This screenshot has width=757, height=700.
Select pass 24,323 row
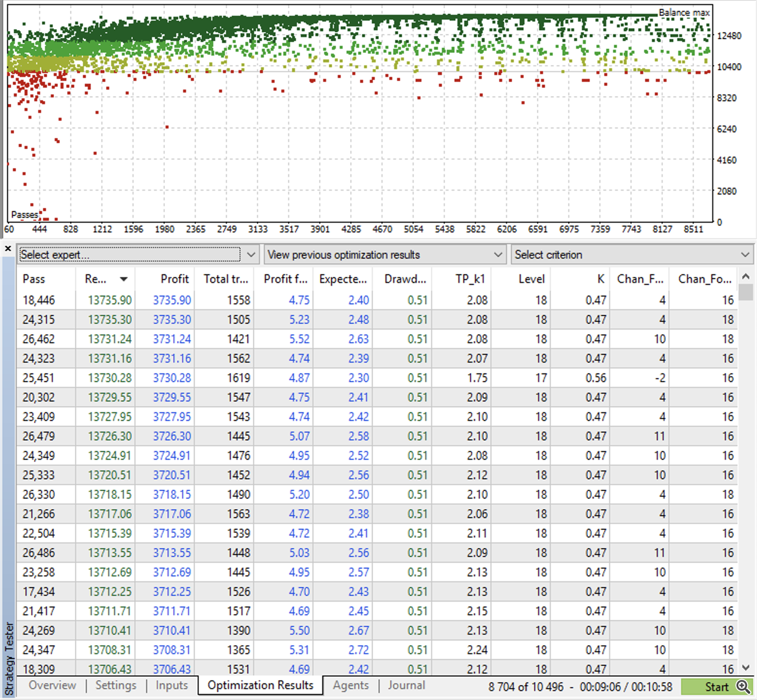(377, 359)
